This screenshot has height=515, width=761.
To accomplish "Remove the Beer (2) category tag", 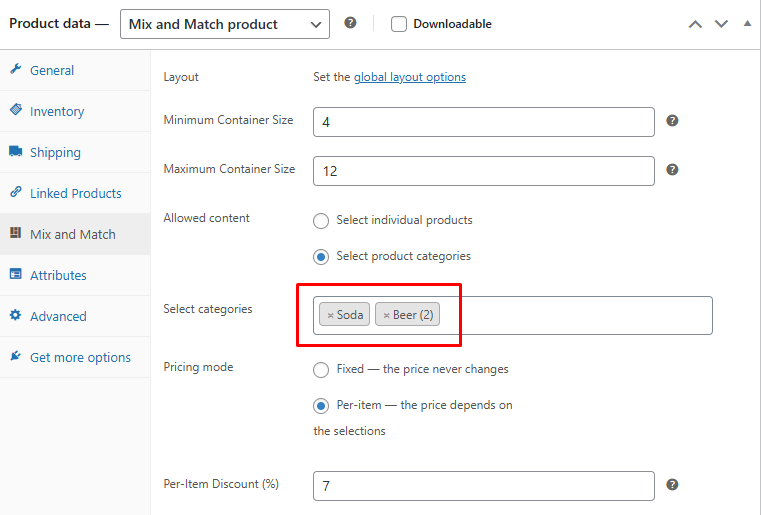I will point(386,316).
